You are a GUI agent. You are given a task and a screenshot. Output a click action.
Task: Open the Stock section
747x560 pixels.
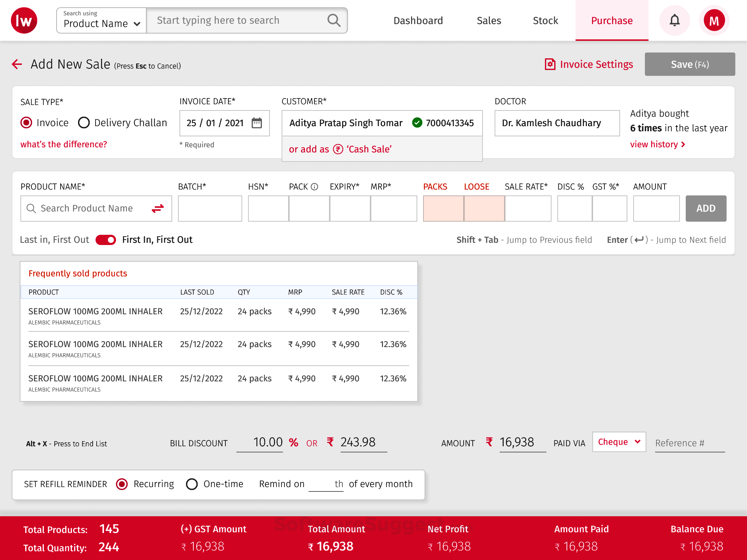tap(545, 20)
